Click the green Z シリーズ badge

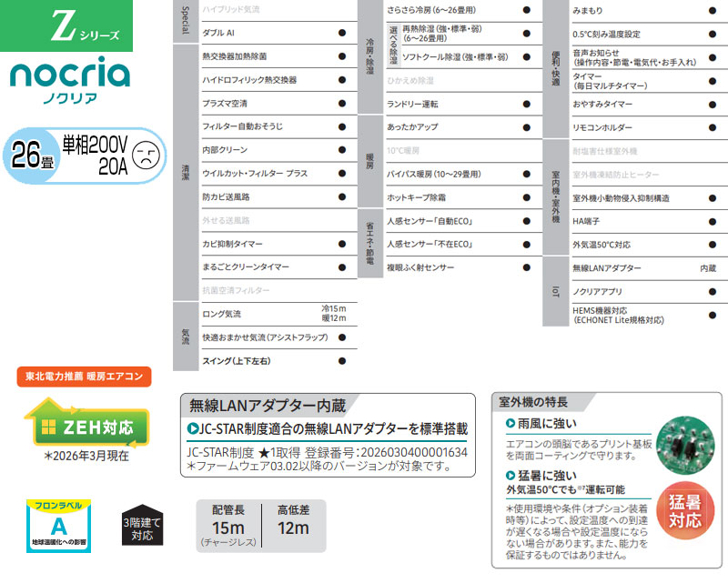click(x=66, y=25)
